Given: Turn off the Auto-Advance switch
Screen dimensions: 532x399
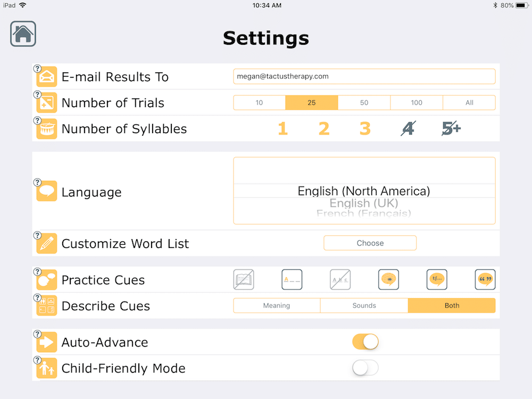Looking at the screenshot, I should 365,342.
